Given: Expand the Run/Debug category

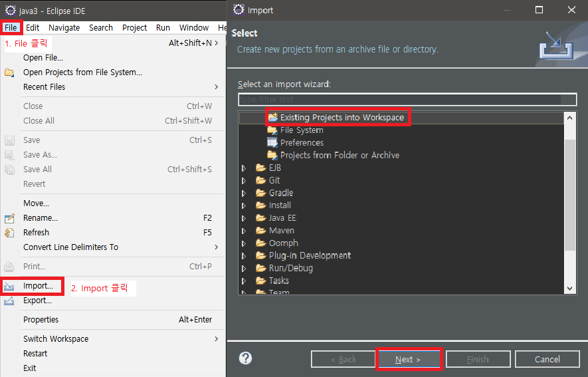Looking at the screenshot, I should tap(244, 269).
